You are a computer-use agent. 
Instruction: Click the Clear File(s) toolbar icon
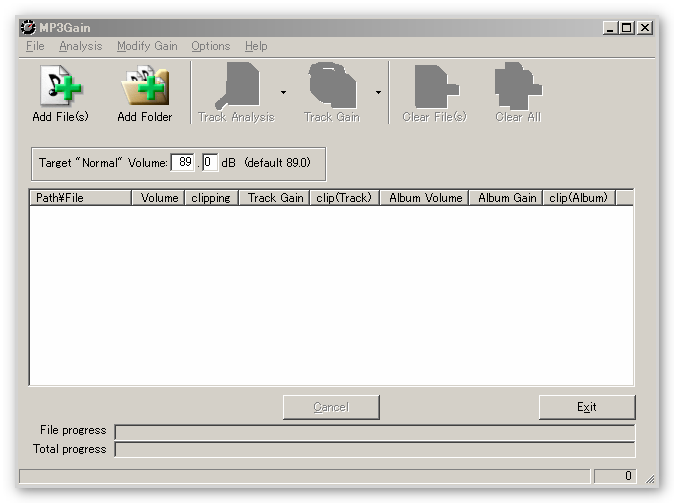tap(436, 86)
